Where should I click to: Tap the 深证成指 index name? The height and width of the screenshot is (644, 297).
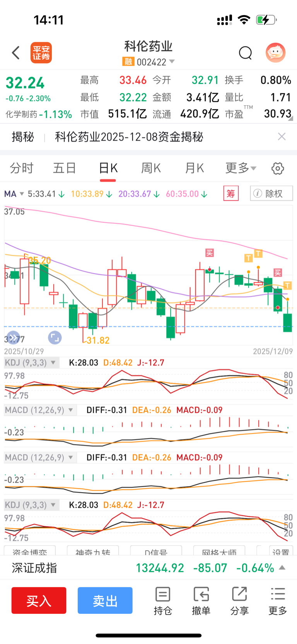34,568
